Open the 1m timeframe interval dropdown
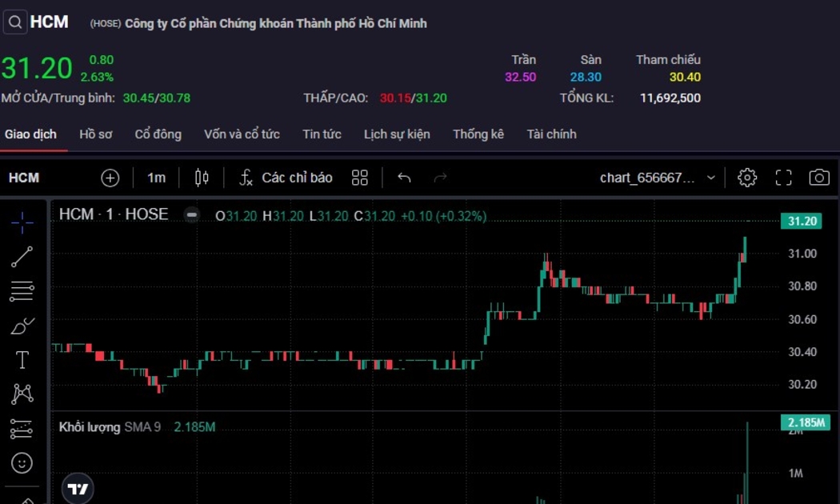Viewport: 840px width, 504px height. tap(156, 178)
